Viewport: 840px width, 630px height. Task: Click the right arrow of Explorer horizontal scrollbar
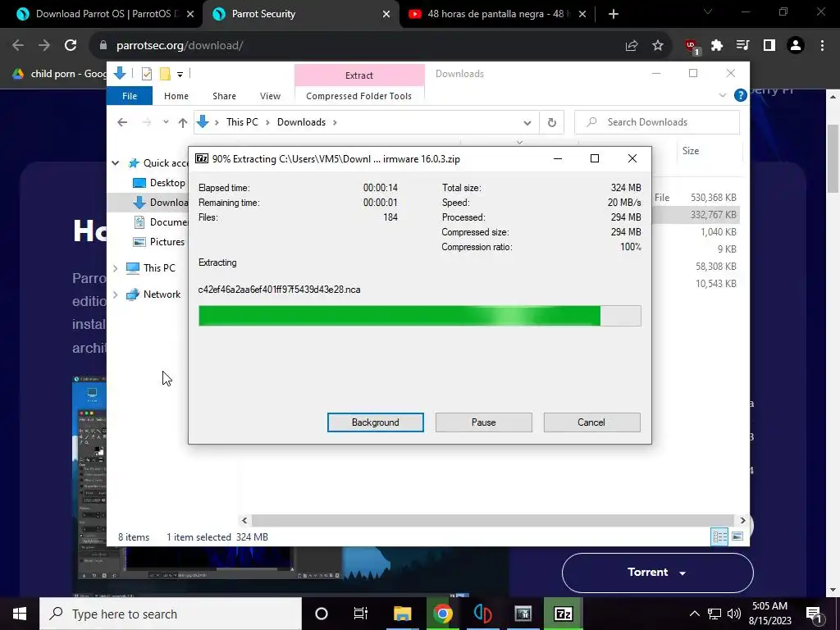(x=742, y=520)
